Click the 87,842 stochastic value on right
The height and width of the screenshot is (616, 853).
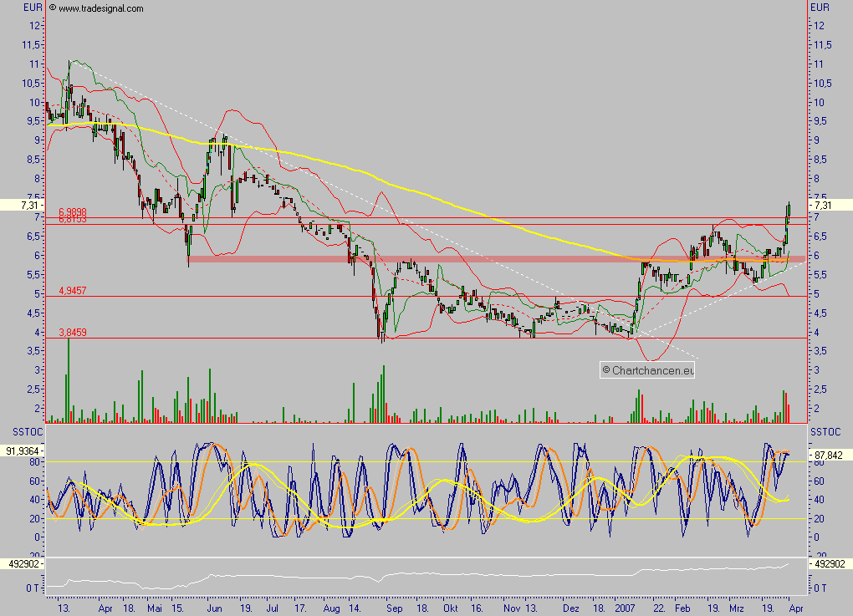pyautogui.click(x=830, y=455)
